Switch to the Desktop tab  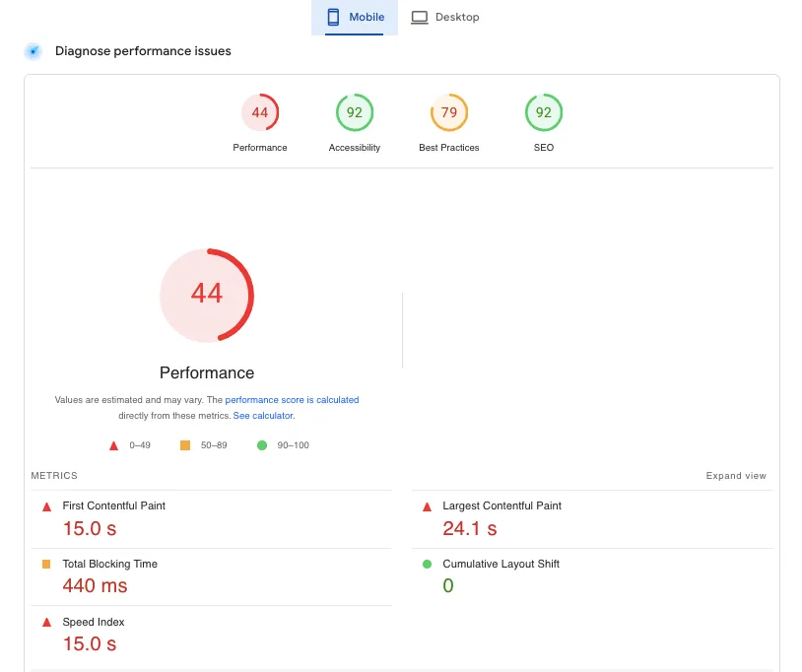(445, 17)
